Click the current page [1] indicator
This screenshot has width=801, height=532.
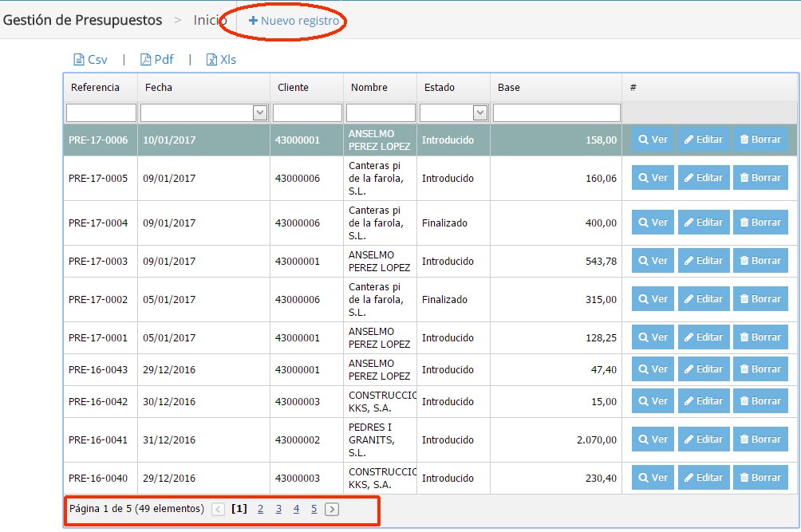[239, 509]
